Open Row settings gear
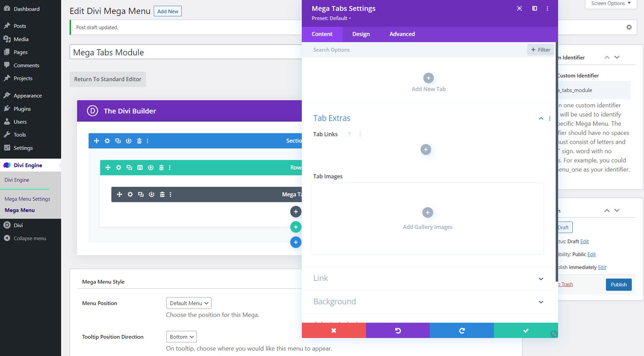This screenshot has height=356, width=644. point(118,167)
